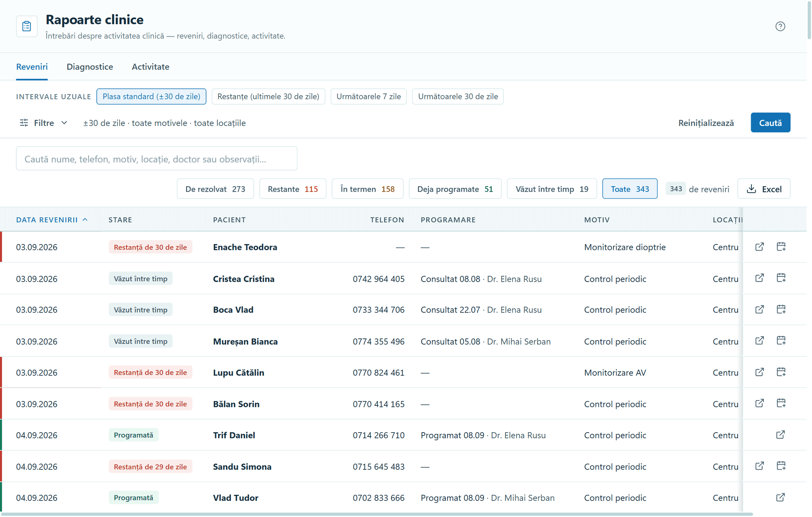The height and width of the screenshot is (517, 812).
Task: Expand the Filtre dropdown
Action: (44, 123)
